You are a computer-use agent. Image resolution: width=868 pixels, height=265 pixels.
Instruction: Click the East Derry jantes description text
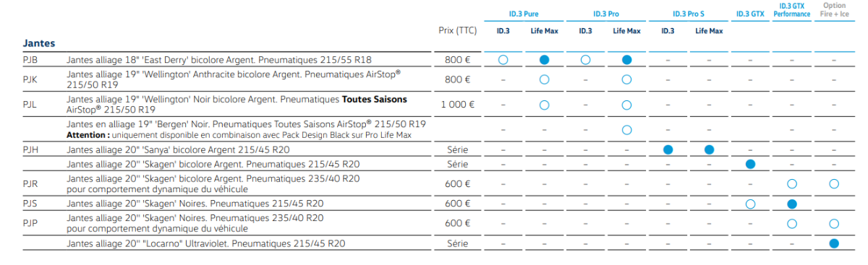pos(219,60)
